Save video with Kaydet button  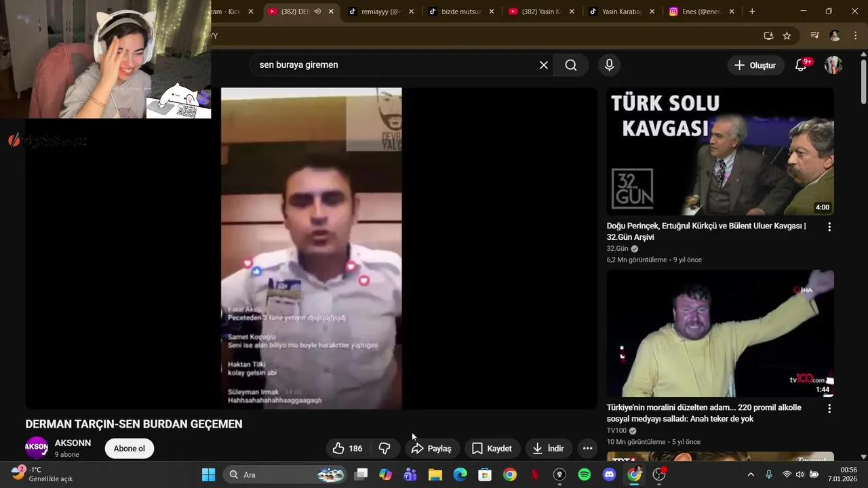click(492, 449)
